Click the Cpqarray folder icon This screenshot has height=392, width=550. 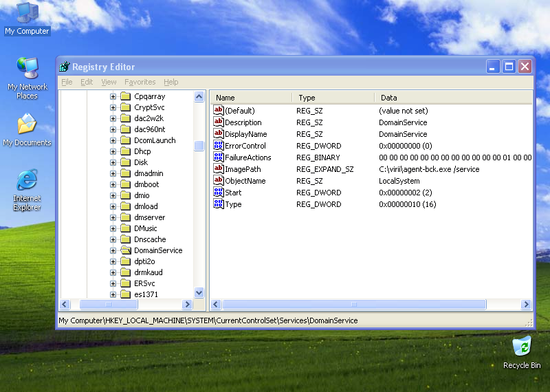point(126,96)
